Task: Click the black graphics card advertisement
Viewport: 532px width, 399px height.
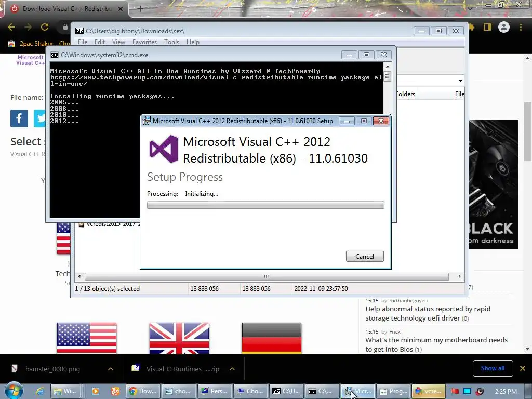Action: 494,184
